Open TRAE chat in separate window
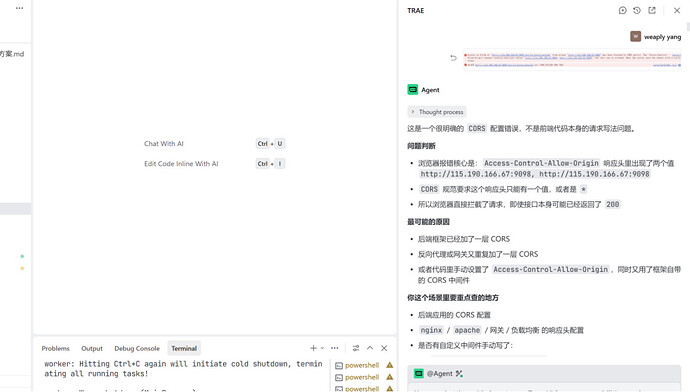This screenshot has height=392, width=690. [x=652, y=11]
